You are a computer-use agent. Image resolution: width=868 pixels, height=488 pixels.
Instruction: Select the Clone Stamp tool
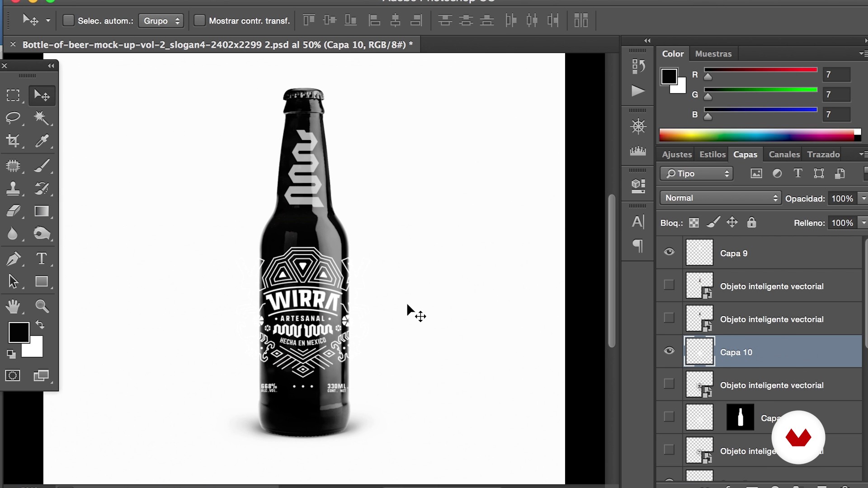(13, 188)
